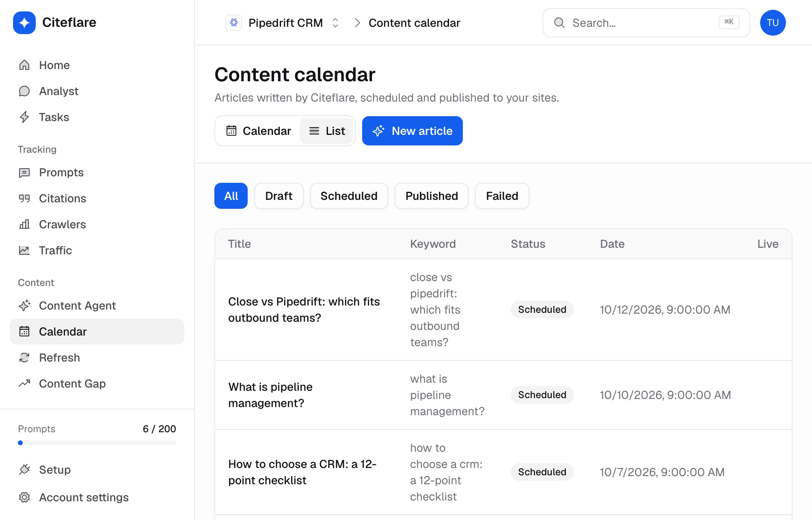812x520 pixels.
Task: Switch to List view
Action: [327, 131]
